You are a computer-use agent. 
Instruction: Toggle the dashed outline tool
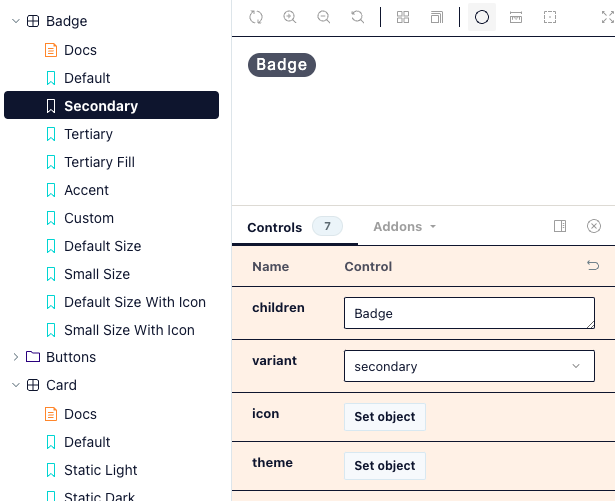[550, 17]
